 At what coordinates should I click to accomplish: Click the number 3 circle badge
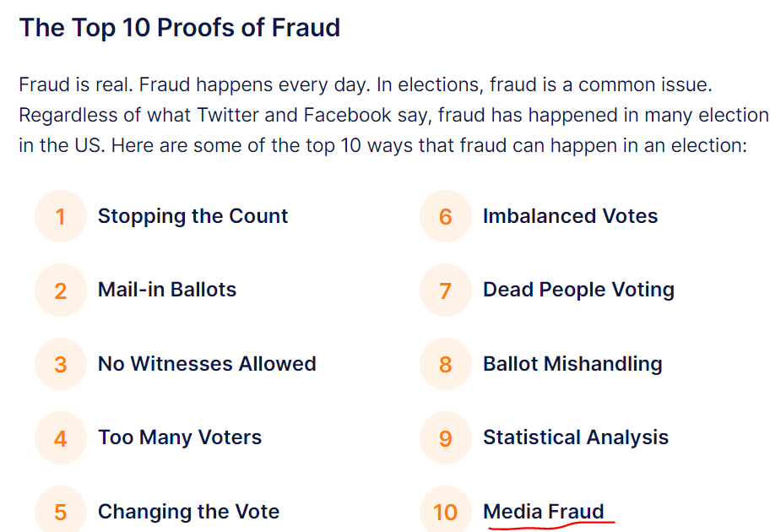coord(61,365)
